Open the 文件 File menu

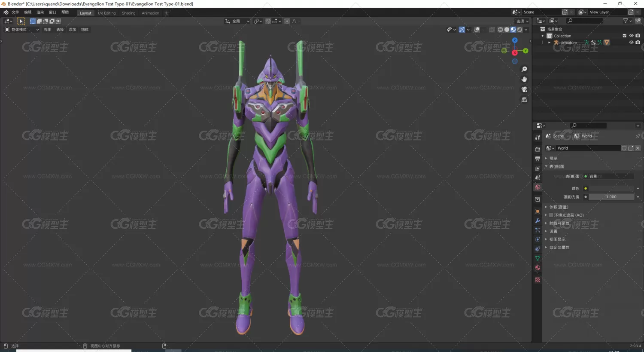click(15, 12)
